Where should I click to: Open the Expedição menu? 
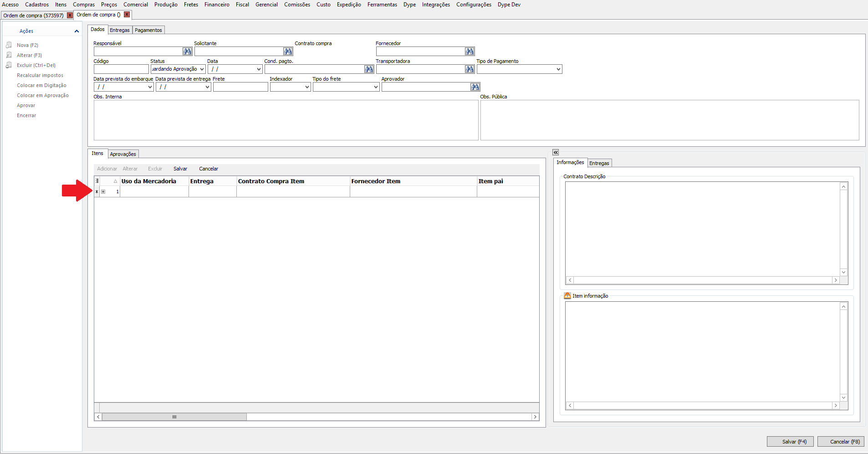(x=349, y=5)
